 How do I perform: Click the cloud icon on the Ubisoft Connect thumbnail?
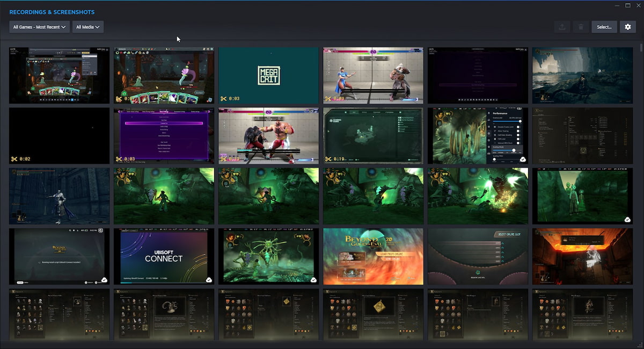click(x=209, y=279)
